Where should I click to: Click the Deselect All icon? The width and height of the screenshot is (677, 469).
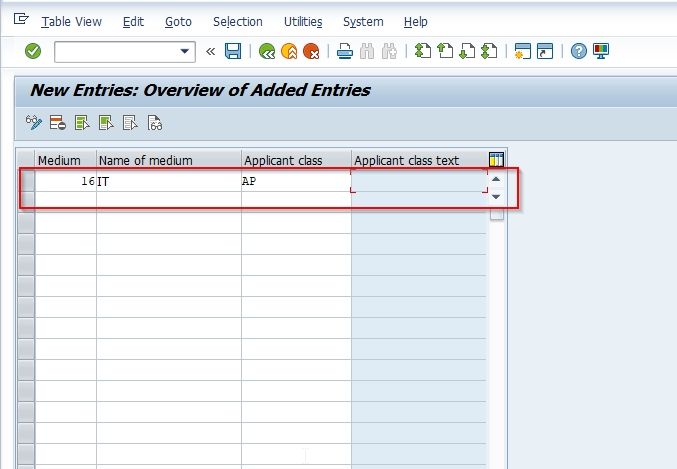pos(130,123)
